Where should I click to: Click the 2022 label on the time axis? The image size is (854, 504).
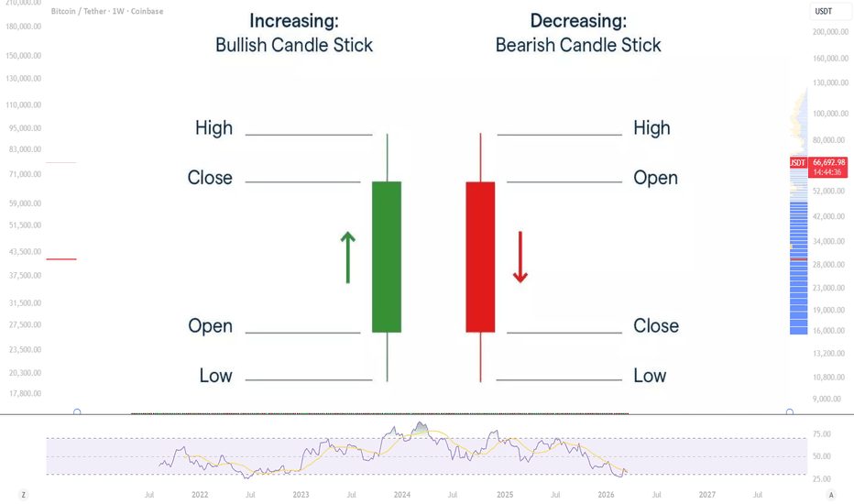[x=200, y=495]
